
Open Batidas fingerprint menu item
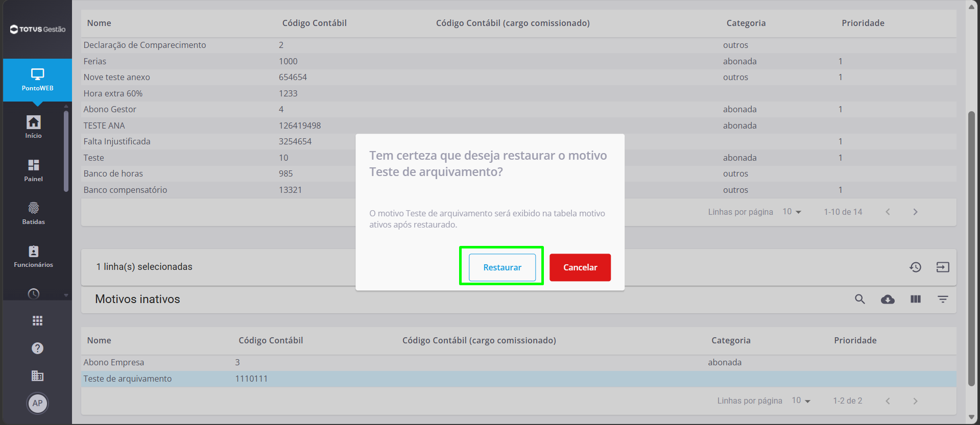point(34,213)
